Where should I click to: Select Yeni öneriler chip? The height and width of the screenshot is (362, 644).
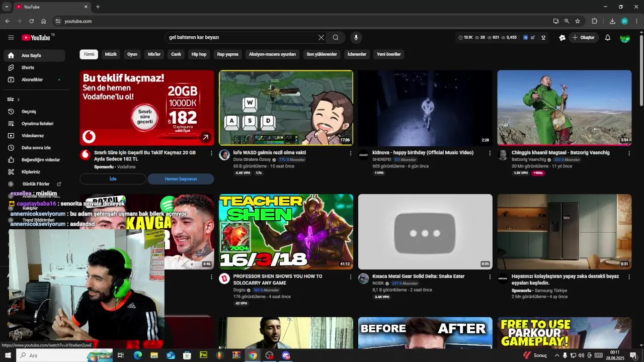[x=389, y=54]
